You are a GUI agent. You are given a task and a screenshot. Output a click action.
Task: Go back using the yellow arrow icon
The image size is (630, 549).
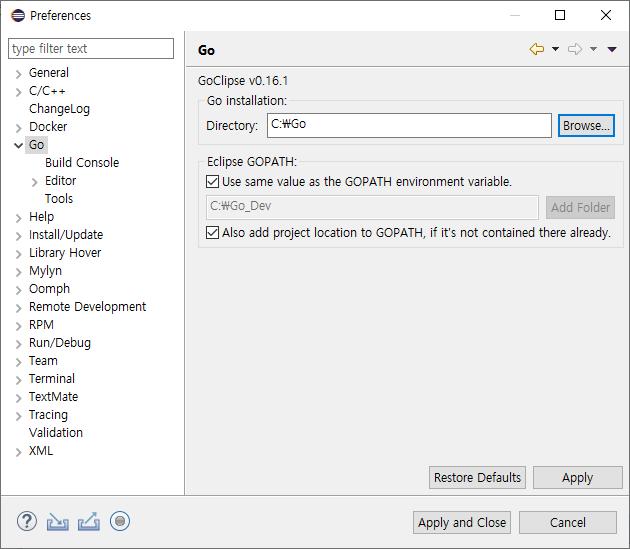537,49
